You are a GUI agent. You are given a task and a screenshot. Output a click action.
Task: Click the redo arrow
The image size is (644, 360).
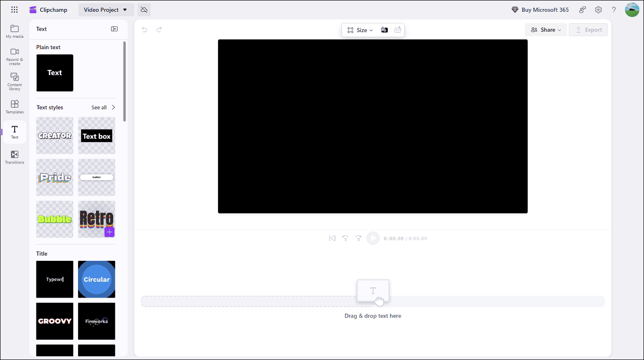159,29
